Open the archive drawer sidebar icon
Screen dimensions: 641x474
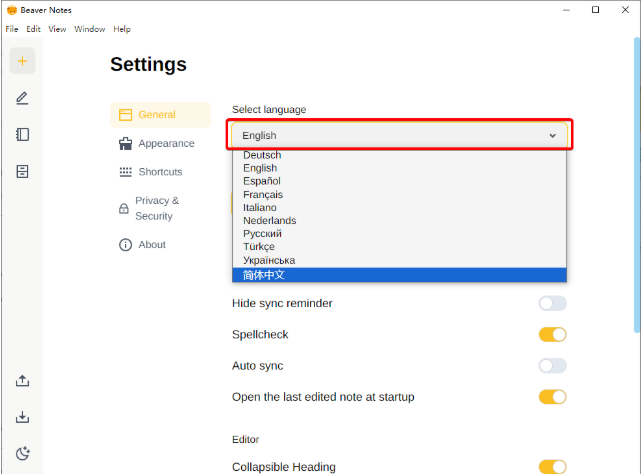pyautogui.click(x=22, y=171)
